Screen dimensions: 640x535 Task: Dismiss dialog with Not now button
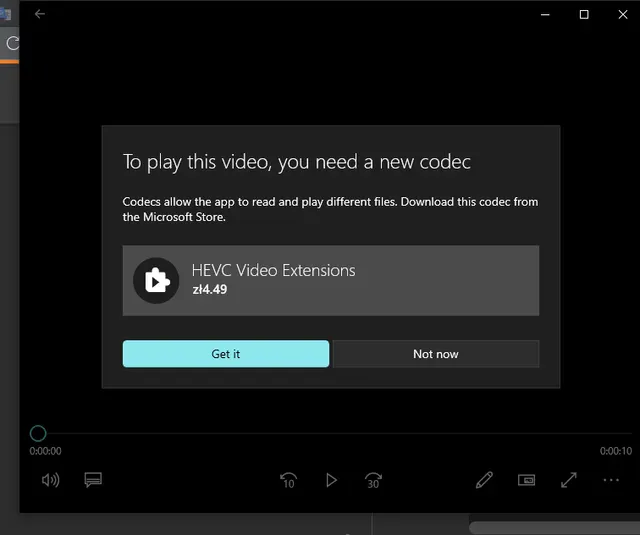click(x=436, y=354)
